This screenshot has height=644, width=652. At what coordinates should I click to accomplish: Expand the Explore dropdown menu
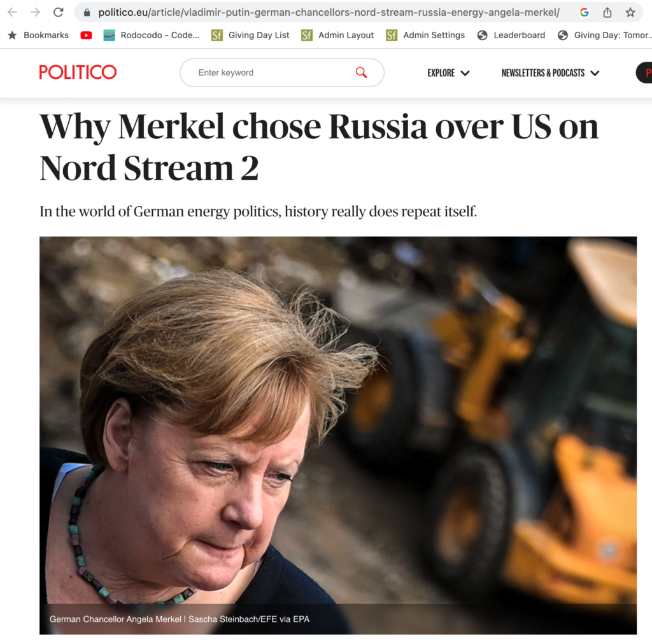coord(448,73)
